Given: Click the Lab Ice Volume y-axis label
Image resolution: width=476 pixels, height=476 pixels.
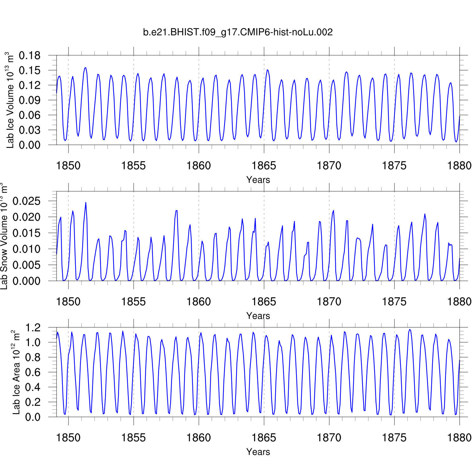Looking at the screenshot, I should tap(10, 100).
